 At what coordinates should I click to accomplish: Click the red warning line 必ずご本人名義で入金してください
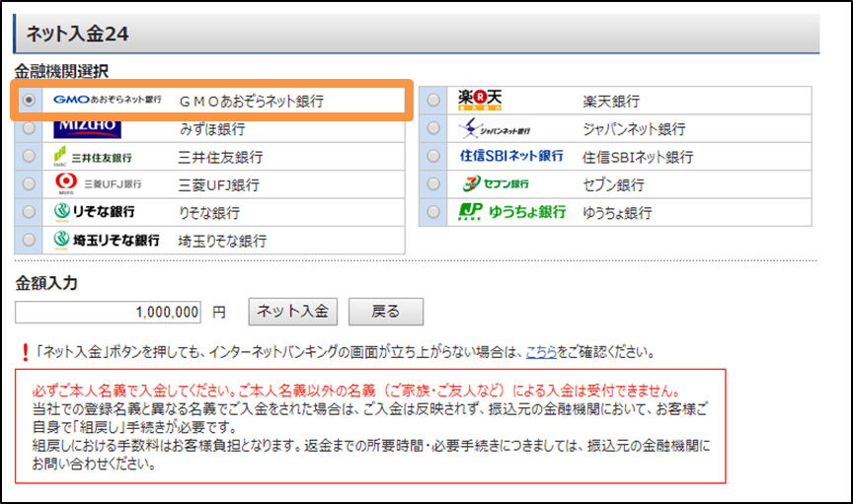356,391
